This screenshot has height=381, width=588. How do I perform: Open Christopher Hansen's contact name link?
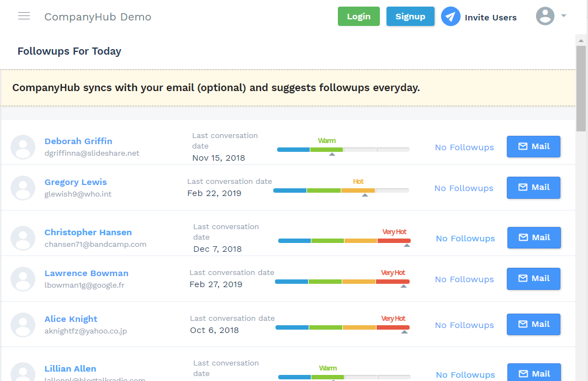point(88,232)
